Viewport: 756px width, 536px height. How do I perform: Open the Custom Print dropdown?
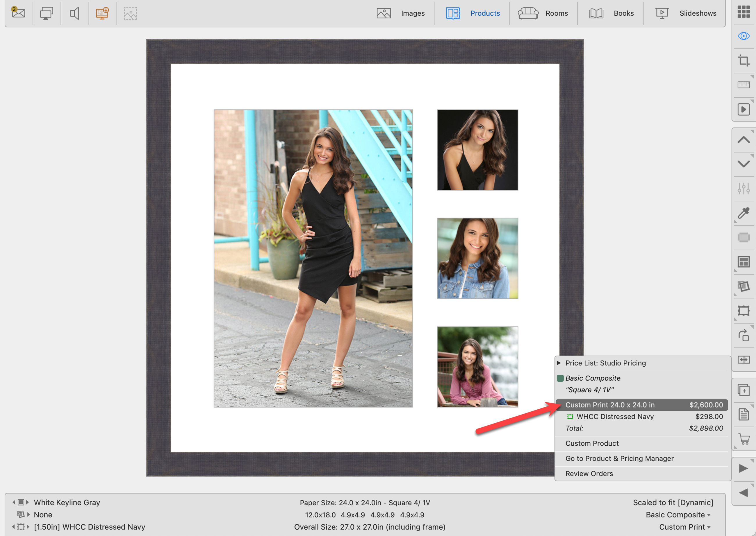point(685,527)
